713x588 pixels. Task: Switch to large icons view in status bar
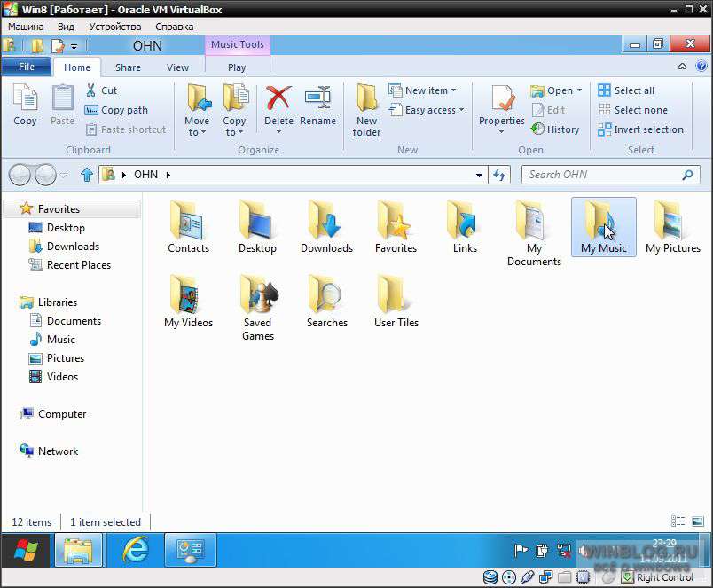[698, 521]
